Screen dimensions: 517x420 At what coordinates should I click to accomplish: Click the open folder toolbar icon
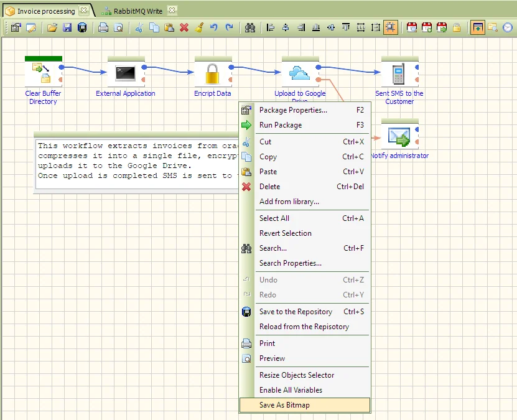52,27
